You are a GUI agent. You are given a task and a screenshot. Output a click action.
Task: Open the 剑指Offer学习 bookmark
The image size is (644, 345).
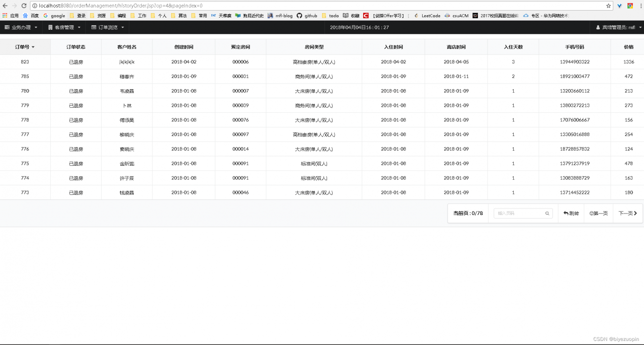[384, 16]
